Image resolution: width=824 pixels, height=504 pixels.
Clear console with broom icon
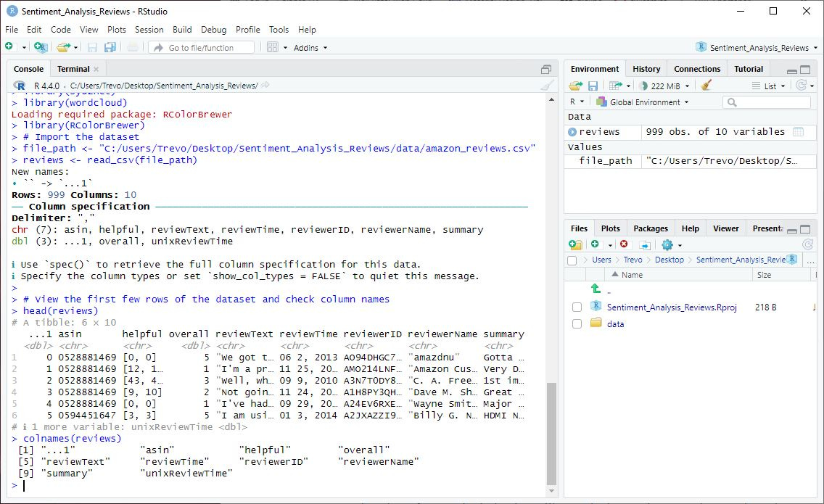coord(547,86)
